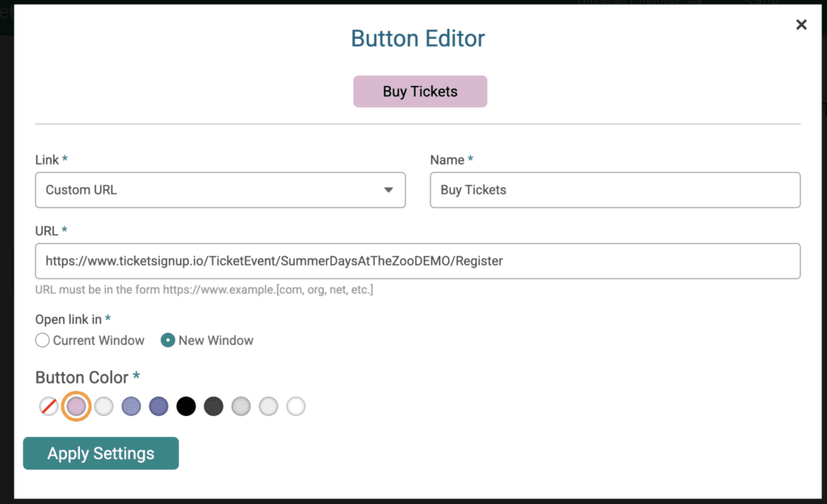Select the New Window radio option
The width and height of the screenshot is (827, 504).
(168, 340)
